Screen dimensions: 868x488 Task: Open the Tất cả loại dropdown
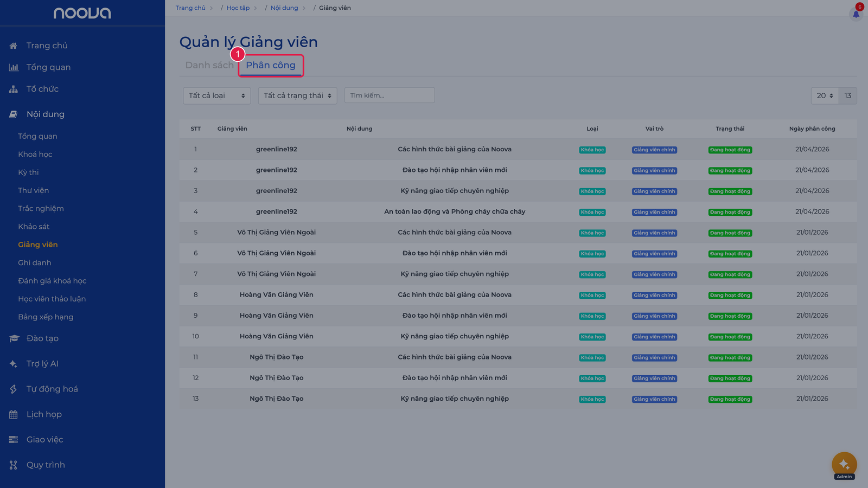pos(217,95)
